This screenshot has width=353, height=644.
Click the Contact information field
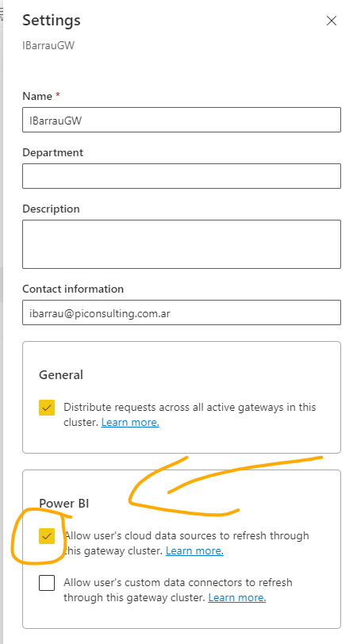tap(182, 312)
